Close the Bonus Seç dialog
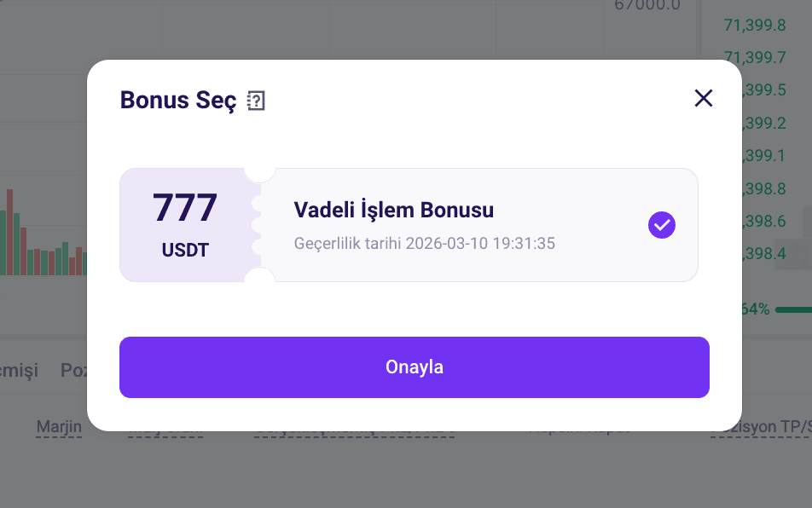Image resolution: width=812 pixels, height=508 pixels. point(703,98)
